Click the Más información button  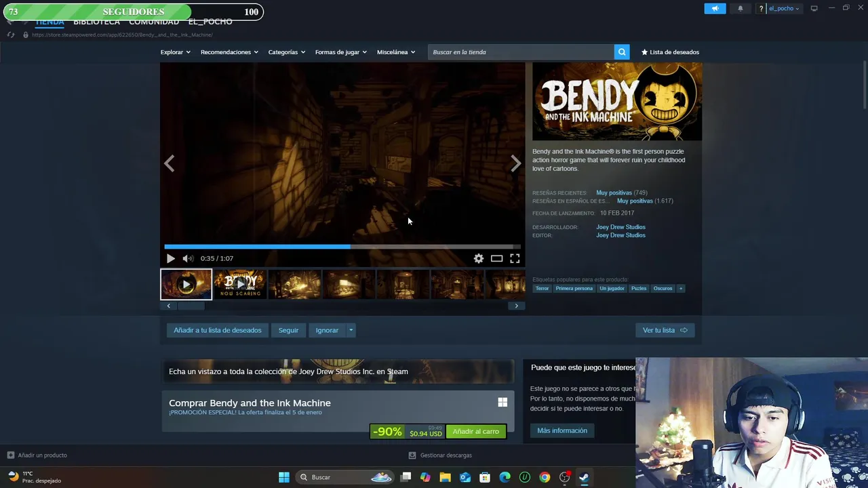click(x=562, y=430)
